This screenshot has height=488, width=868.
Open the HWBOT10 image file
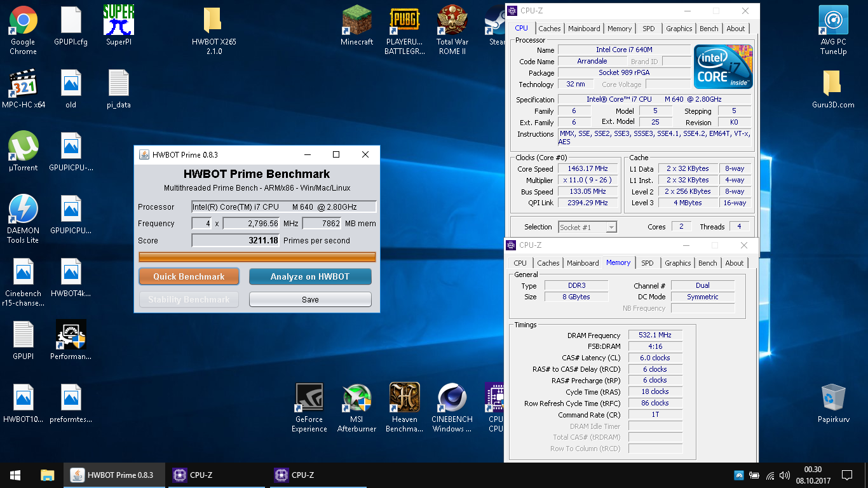click(x=24, y=403)
